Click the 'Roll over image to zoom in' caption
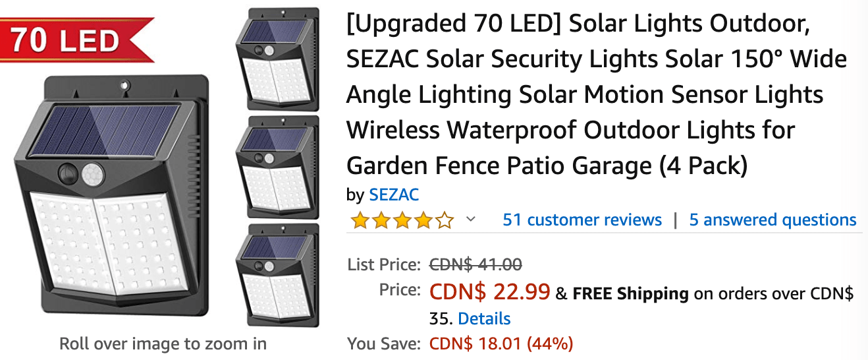Image resolution: width=868 pixels, height=360 pixels. point(163,344)
